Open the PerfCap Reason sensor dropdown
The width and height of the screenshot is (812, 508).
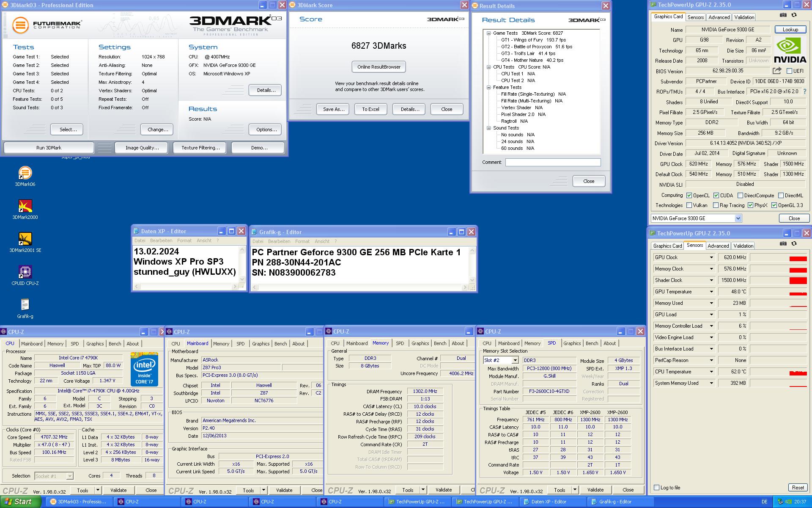pyautogui.click(x=711, y=360)
